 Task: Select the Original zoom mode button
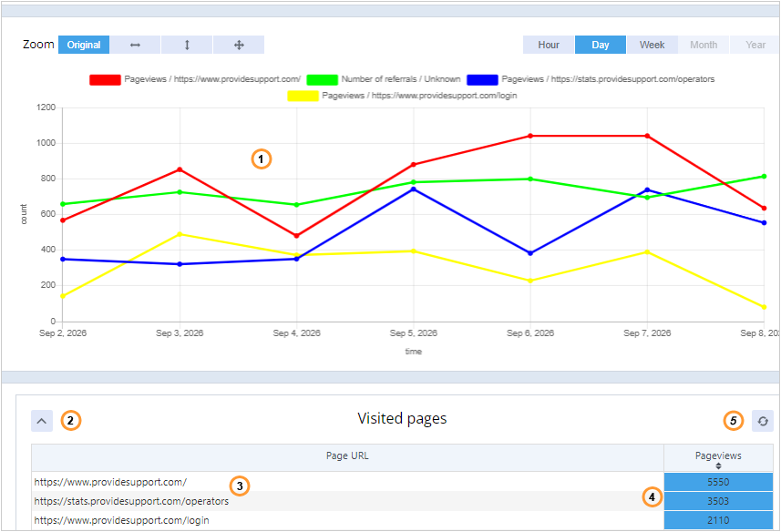pyautogui.click(x=84, y=45)
